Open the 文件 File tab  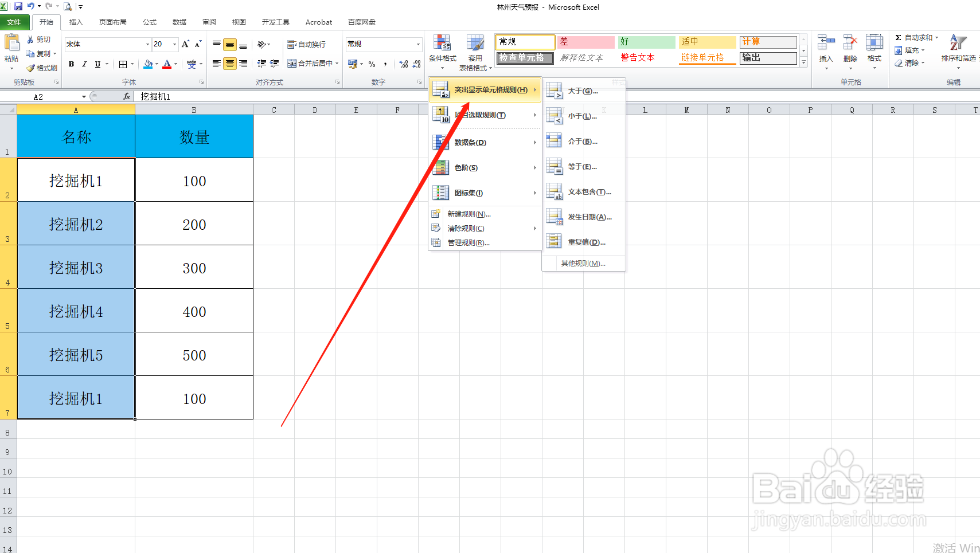14,22
